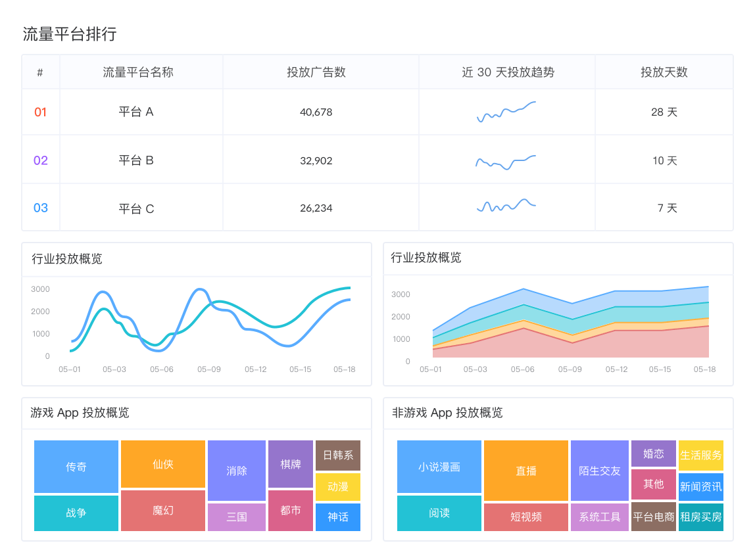755x560 pixels.
Task: Open the 平台 C 30-day trend sparkline
Action: pos(506,207)
